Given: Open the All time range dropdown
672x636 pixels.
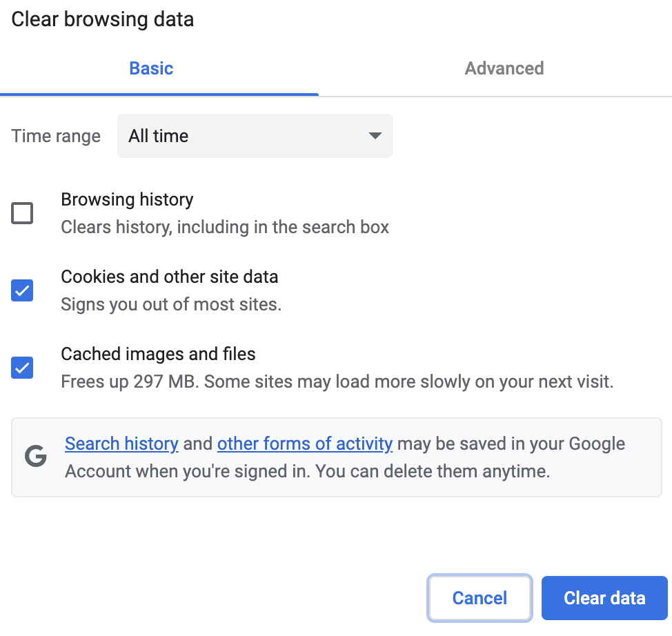Looking at the screenshot, I should click(255, 136).
